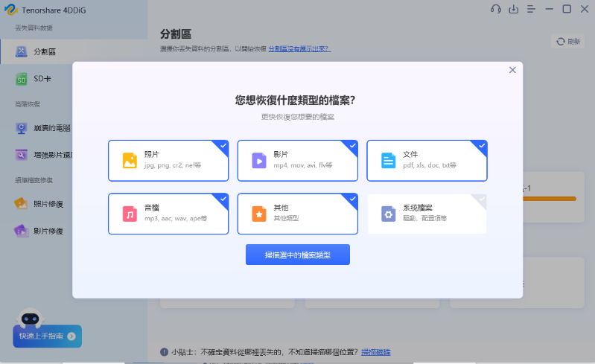Open the 分割區沒有展示出來? link
The width and height of the screenshot is (595, 364).
point(300,49)
